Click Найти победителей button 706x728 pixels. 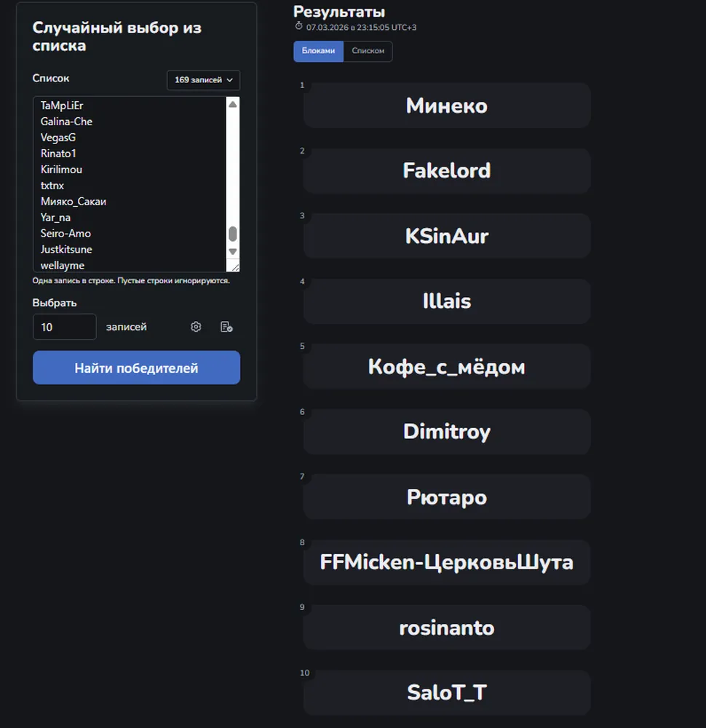(x=136, y=368)
